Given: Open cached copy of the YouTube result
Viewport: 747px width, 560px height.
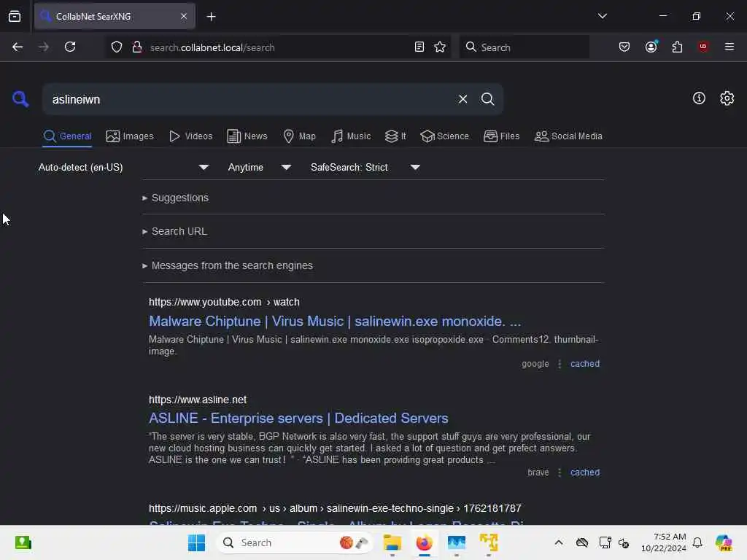Looking at the screenshot, I should pos(584,364).
